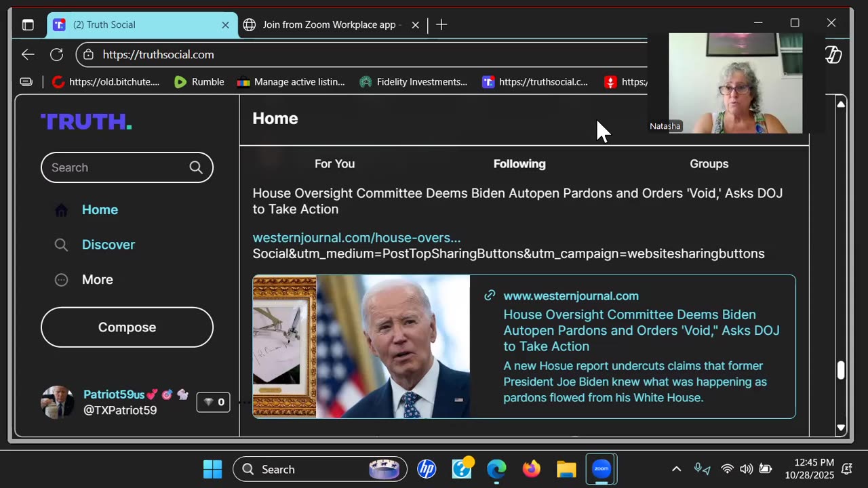Switch to the Truth Social tab
Image resolution: width=868 pixels, height=488 pixels.
(x=142, y=25)
